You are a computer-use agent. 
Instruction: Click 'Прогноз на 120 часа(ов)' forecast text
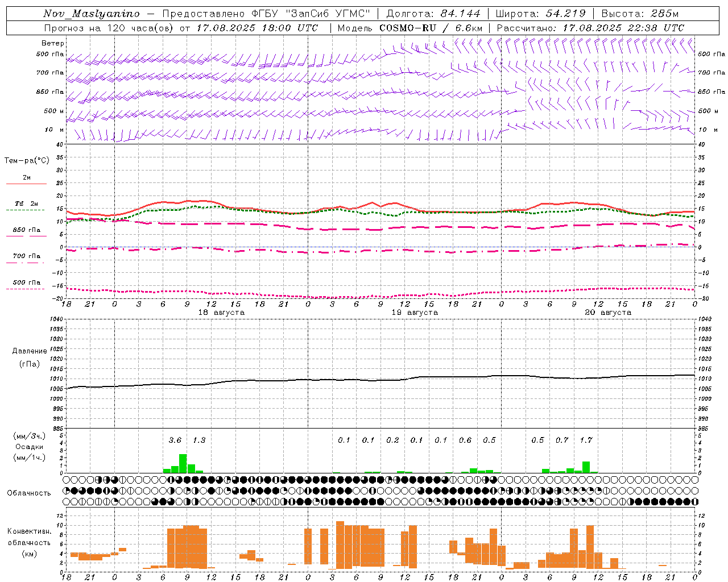click(x=109, y=28)
